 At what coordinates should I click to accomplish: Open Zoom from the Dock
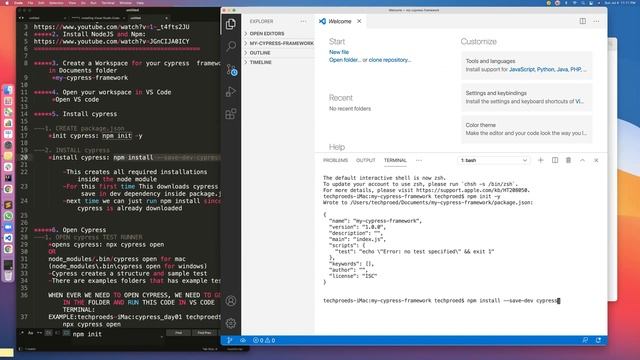coord(8,227)
